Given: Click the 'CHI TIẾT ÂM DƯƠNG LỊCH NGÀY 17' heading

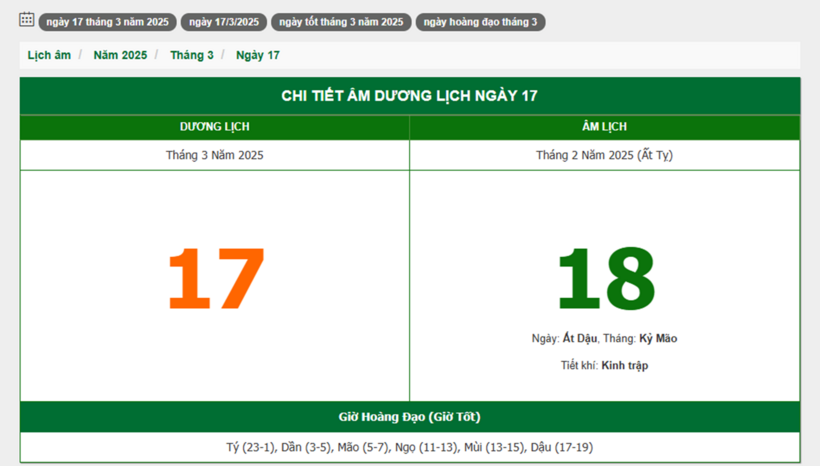Looking at the screenshot, I should tap(410, 96).
